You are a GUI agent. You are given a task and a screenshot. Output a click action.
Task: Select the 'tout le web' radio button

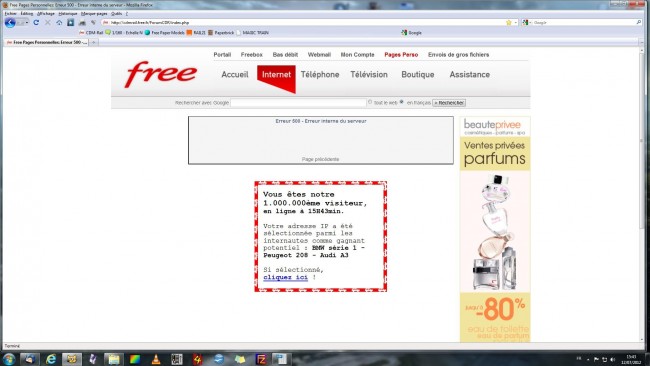tap(370, 102)
